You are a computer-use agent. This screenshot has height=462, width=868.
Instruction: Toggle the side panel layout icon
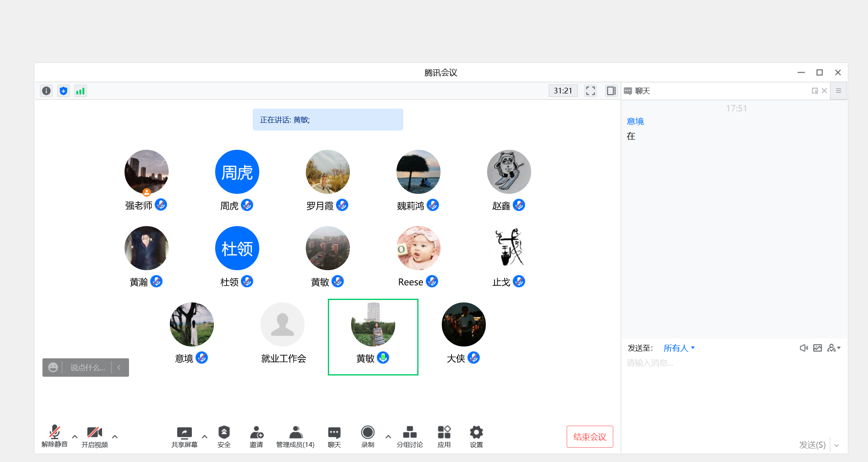tap(611, 91)
